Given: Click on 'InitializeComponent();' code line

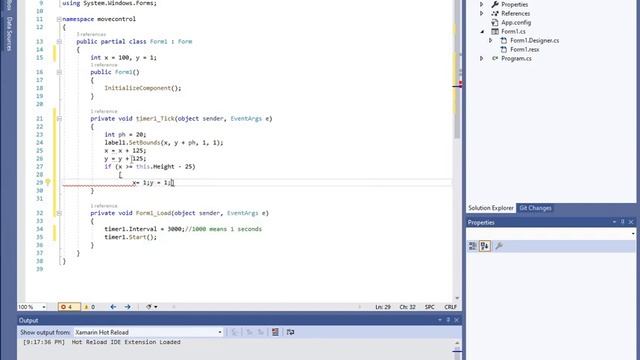Looking at the screenshot, I should coord(142,88).
